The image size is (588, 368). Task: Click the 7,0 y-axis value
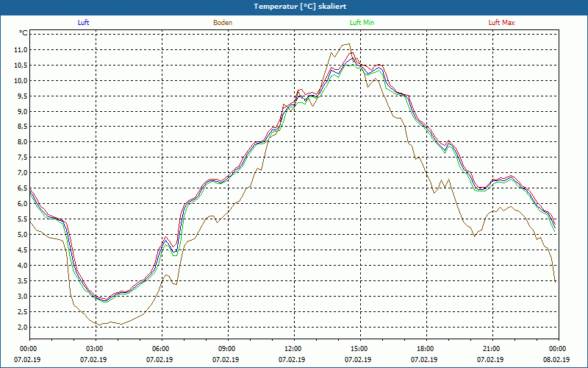click(x=23, y=173)
